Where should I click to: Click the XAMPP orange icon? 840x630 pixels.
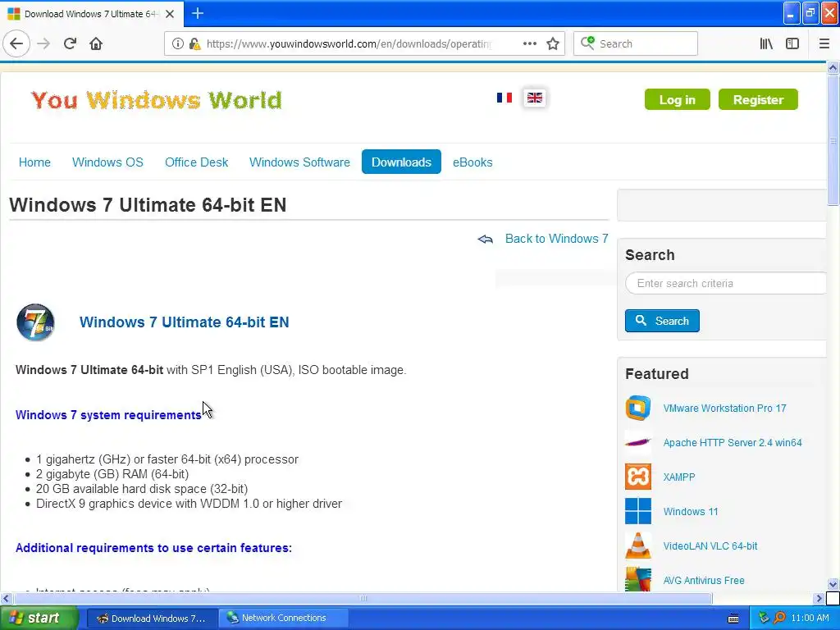(638, 477)
